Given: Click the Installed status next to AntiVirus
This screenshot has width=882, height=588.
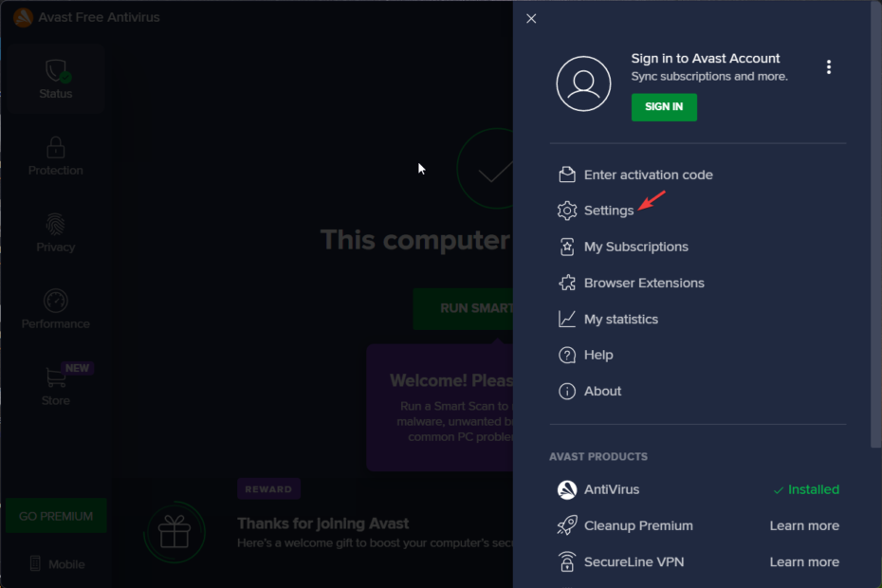Looking at the screenshot, I should [806, 489].
